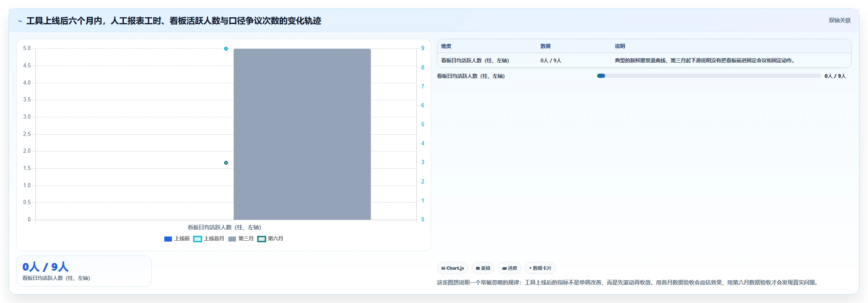
Task: Click the footnote paragraph starting 这张图想说明
Action: (x=629, y=282)
